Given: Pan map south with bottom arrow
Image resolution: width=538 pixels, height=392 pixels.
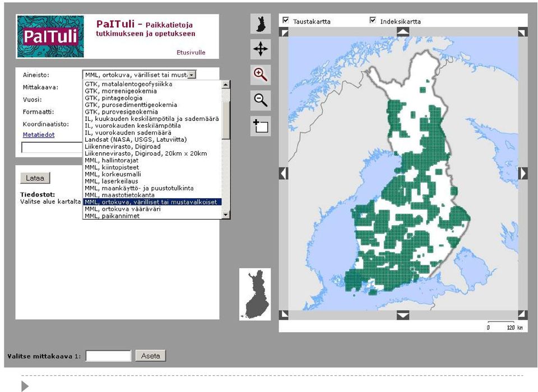Looking at the screenshot, I should (x=403, y=315).
